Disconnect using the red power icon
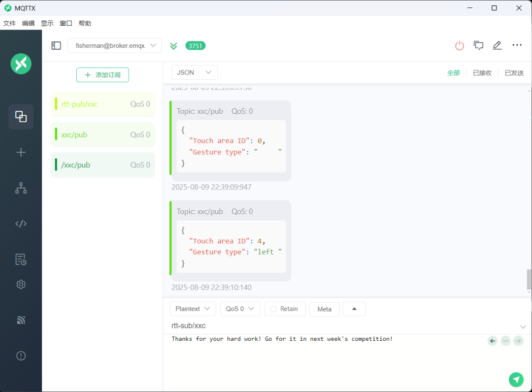 [x=460, y=45]
